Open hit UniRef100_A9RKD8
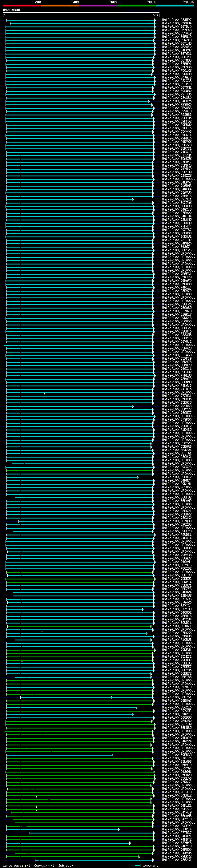The width and height of the screenshot is (197, 868). [177, 74]
